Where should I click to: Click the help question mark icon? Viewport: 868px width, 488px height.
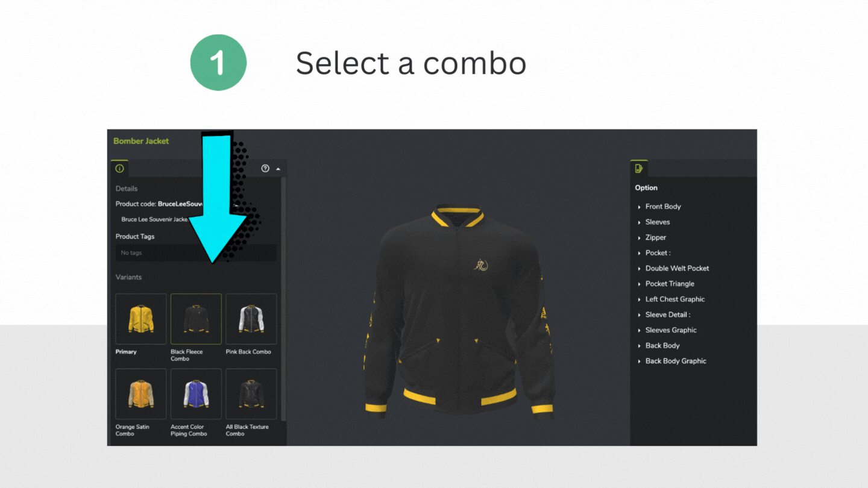[265, 169]
